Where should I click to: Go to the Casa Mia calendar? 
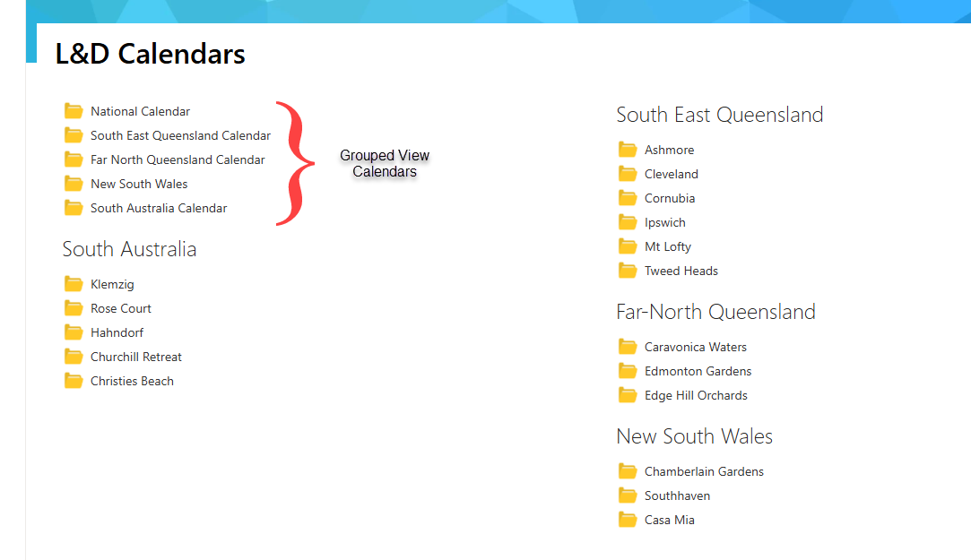670,520
